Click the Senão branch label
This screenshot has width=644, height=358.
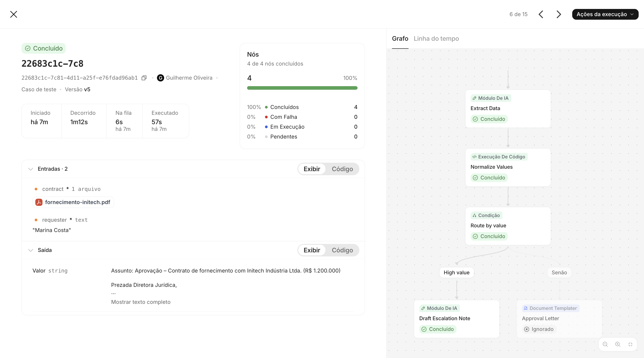point(559,273)
